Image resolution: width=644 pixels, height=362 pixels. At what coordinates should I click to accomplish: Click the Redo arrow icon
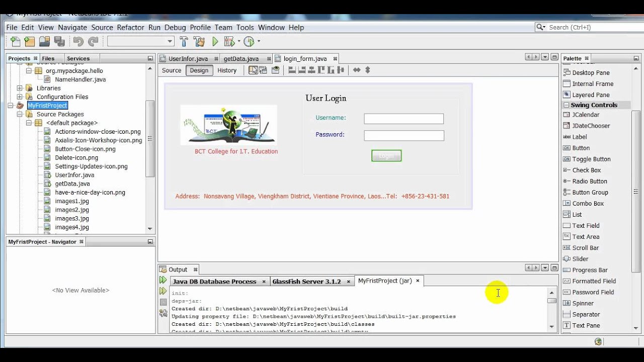[93, 41]
